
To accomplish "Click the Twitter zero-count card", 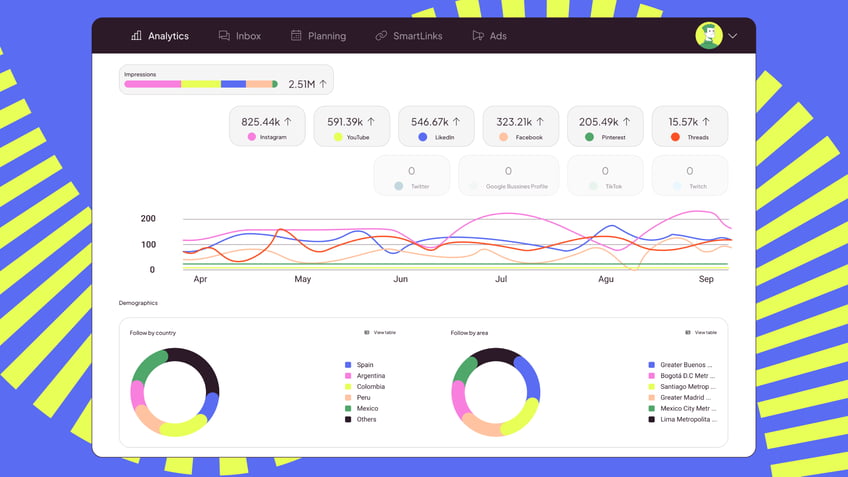I will pos(412,176).
